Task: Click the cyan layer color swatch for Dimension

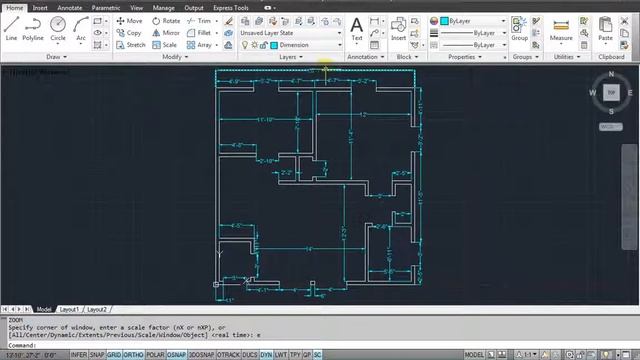Action: pos(274,45)
